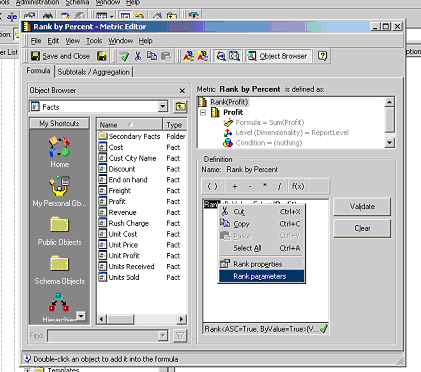
Task: Open the Find dropdown field
Action: pos(108,336)
